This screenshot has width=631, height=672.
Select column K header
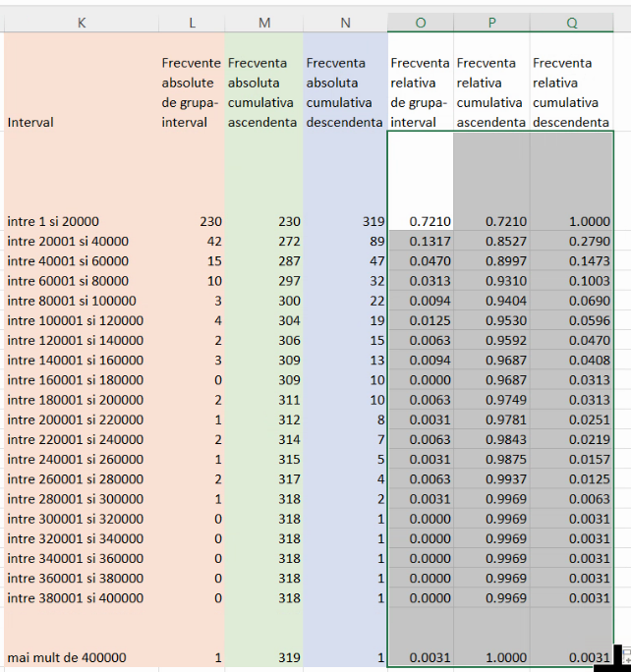click(81, 23)
